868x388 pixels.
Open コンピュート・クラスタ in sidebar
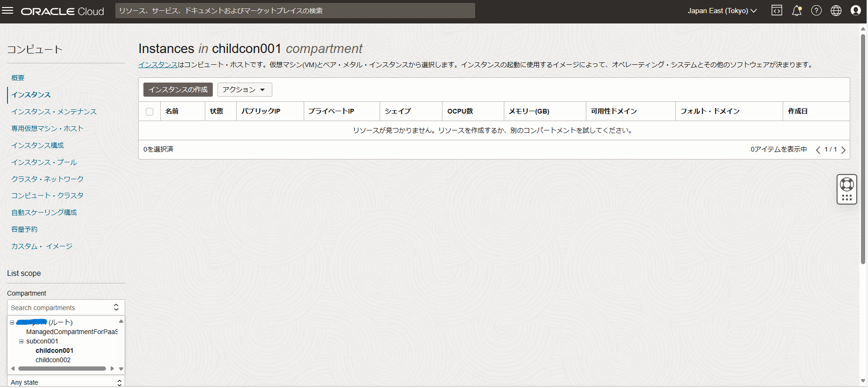coord(47,196)
